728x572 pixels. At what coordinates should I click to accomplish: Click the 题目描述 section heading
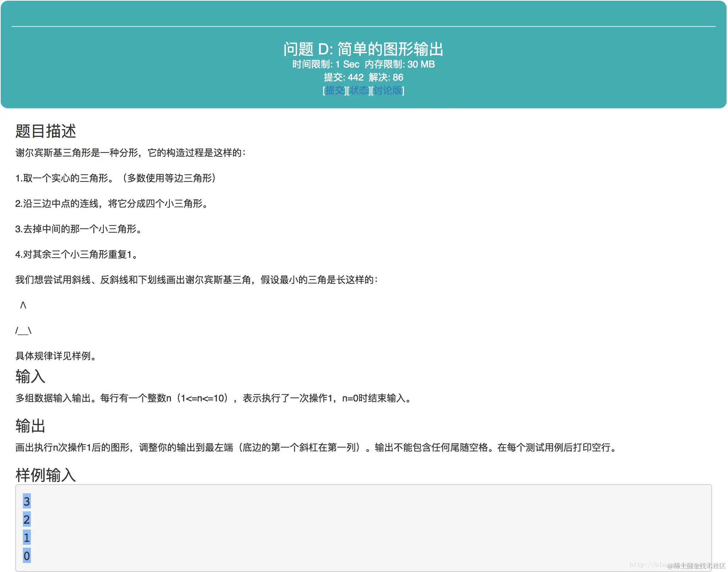pyautogui.click(x=46, y=131)
